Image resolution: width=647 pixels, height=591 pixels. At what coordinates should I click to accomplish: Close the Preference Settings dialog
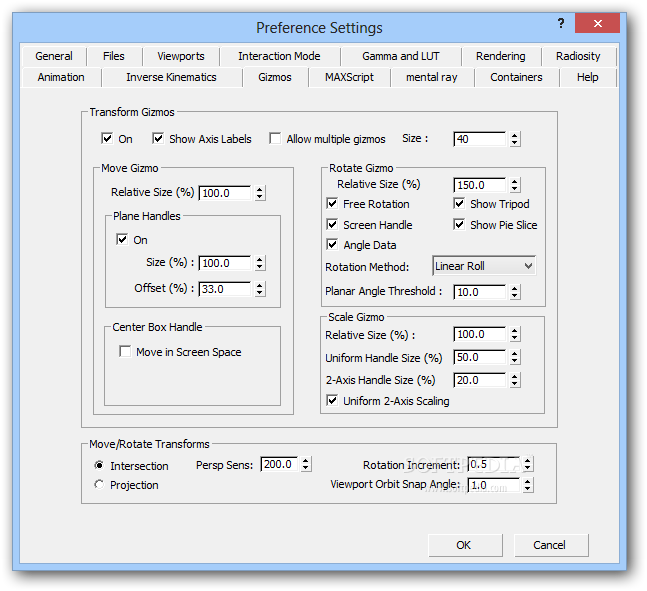pos(597,23)
